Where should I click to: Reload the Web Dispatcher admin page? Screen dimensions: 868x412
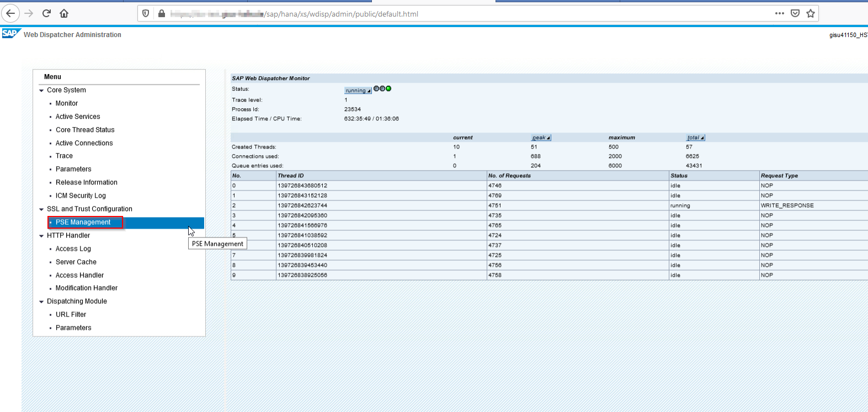(46, 13)
